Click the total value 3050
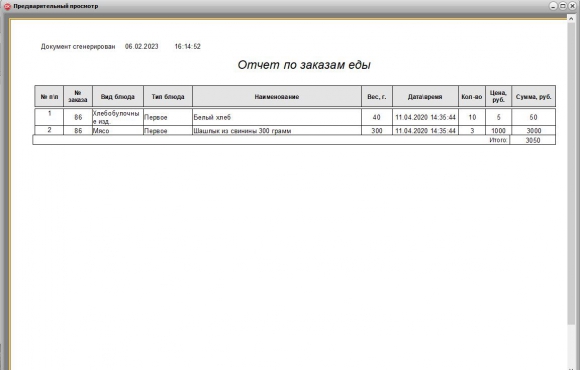 tap(533, 140)
